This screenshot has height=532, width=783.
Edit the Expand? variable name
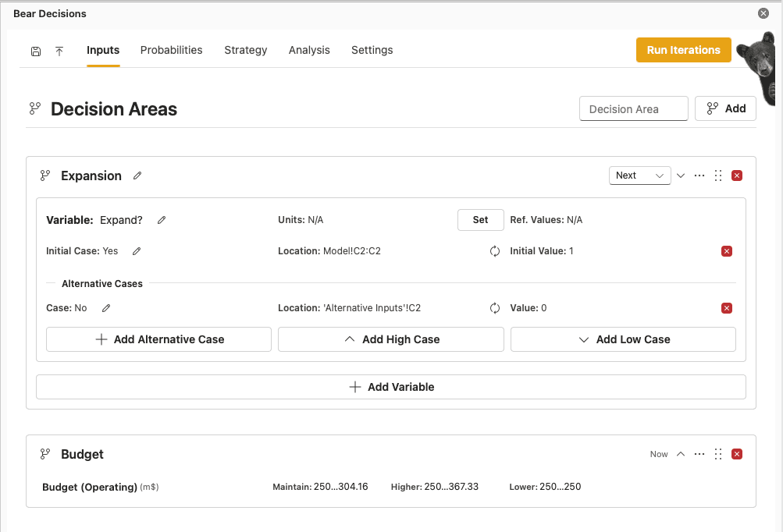[x=162, y=220]
